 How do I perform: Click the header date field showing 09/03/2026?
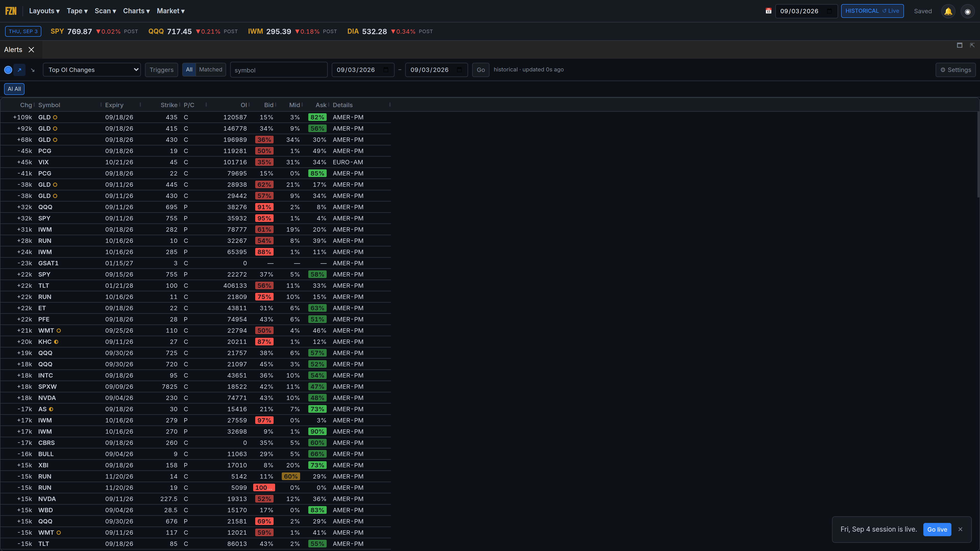(806, 11)
